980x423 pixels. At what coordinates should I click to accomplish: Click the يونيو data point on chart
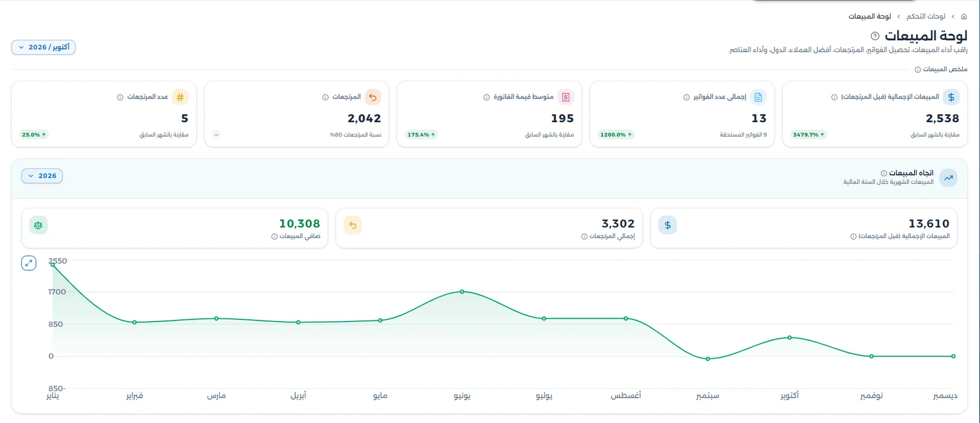(x=462, y=292)
